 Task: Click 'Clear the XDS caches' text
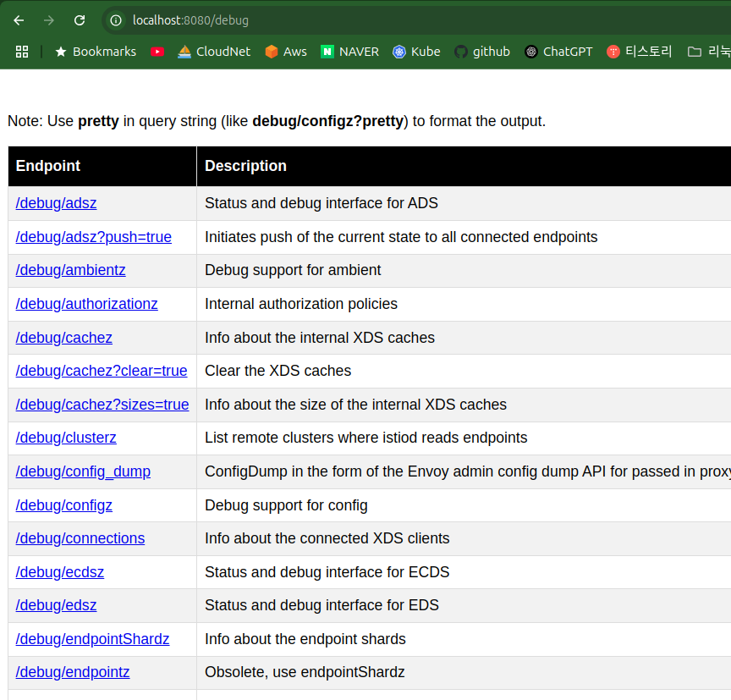click(x=278, y=371)
